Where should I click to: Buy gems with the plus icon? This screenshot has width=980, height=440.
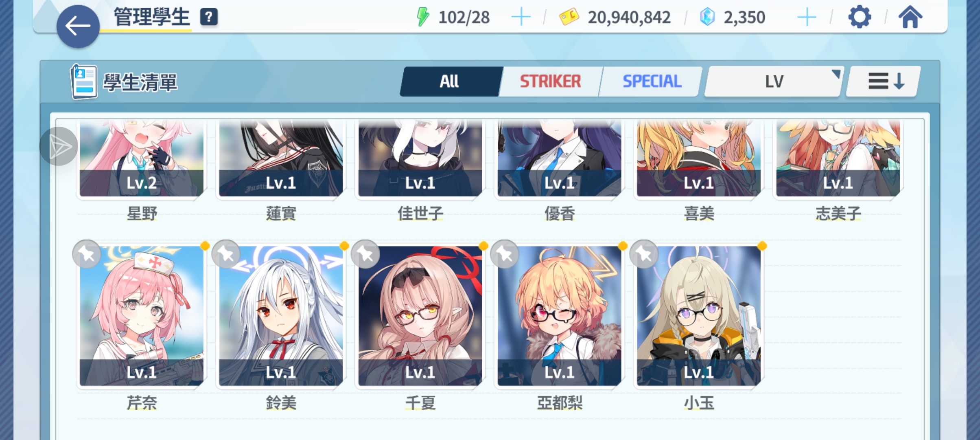click(x=807, y=18)
